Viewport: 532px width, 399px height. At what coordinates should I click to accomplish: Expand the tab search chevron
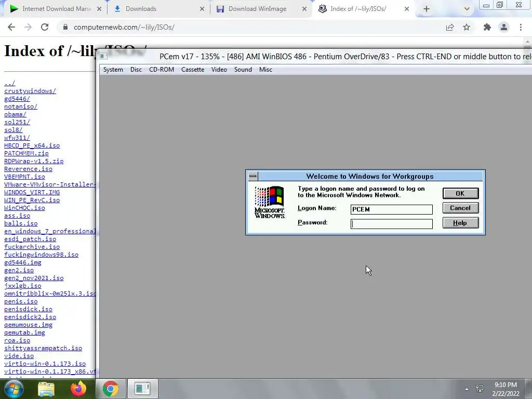[x=467, y=9]
